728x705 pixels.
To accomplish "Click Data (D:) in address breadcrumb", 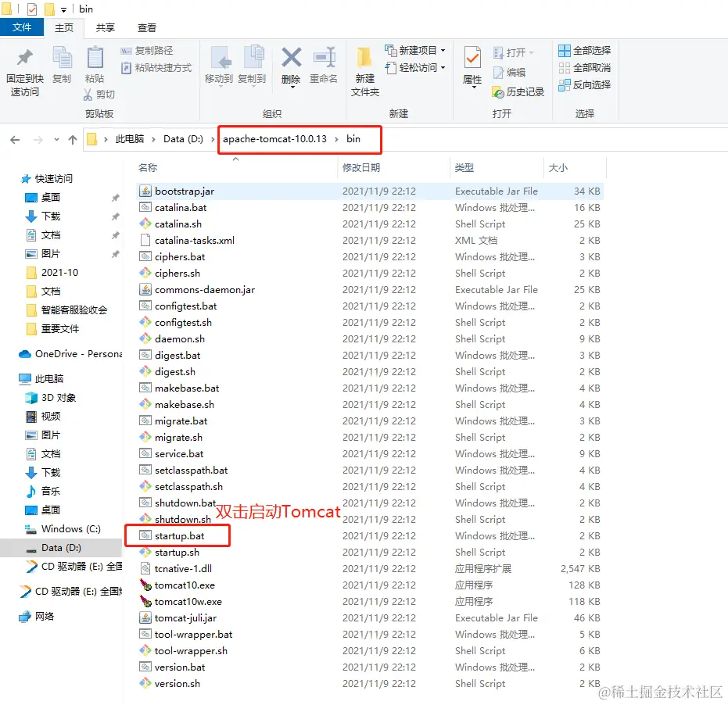I will pyautogui.click(x=184, y=139).
